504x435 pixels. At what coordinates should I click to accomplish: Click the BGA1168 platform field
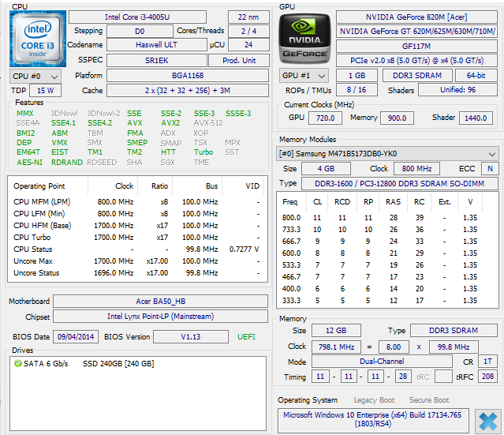click(x=188, y=76)
